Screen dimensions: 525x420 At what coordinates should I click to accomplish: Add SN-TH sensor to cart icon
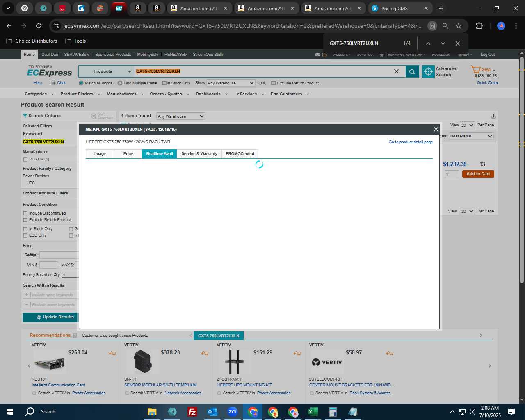pos(205,353)
